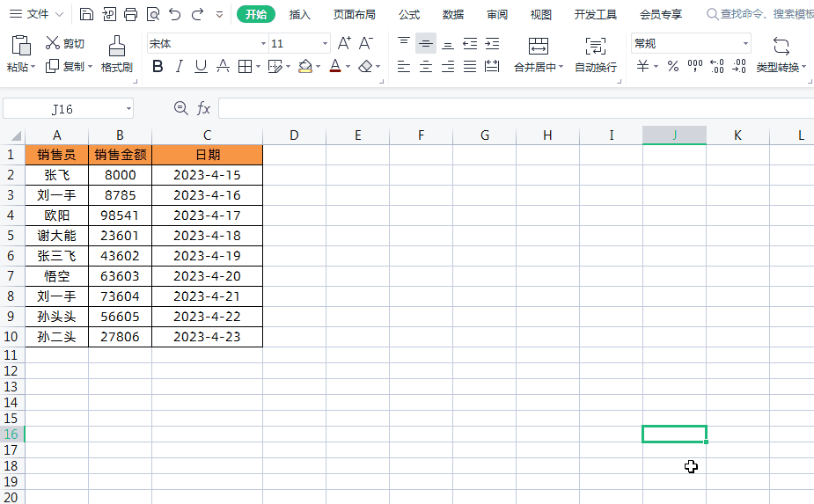Open number format dropdown 常规
The image size is (814, 504).
point(746,44)
